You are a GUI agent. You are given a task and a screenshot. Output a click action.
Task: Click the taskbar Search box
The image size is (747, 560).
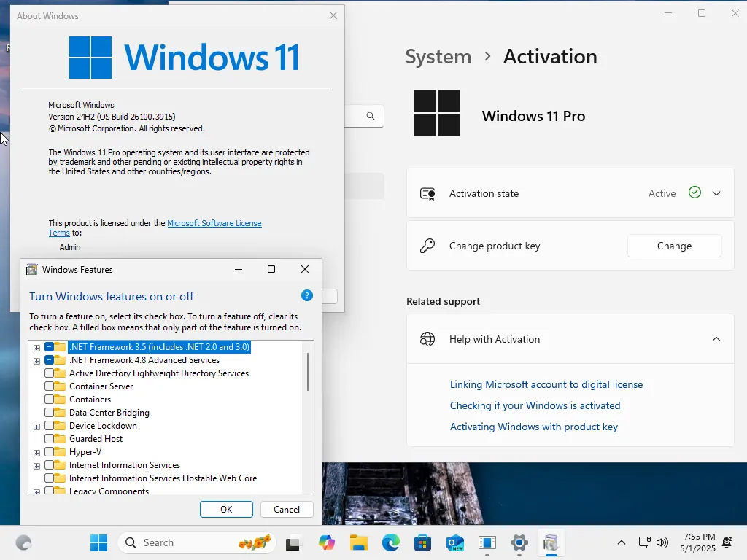[x=196, y=542]
